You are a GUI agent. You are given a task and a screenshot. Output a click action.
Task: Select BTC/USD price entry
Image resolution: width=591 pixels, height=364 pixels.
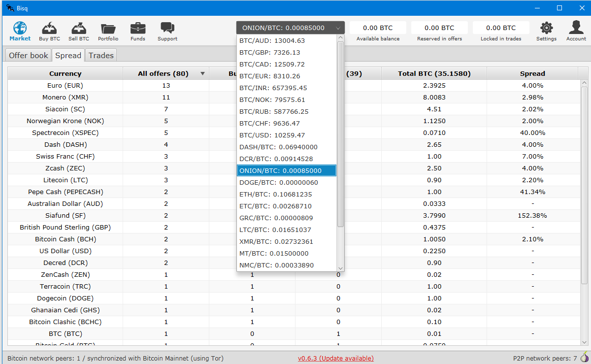287,135
